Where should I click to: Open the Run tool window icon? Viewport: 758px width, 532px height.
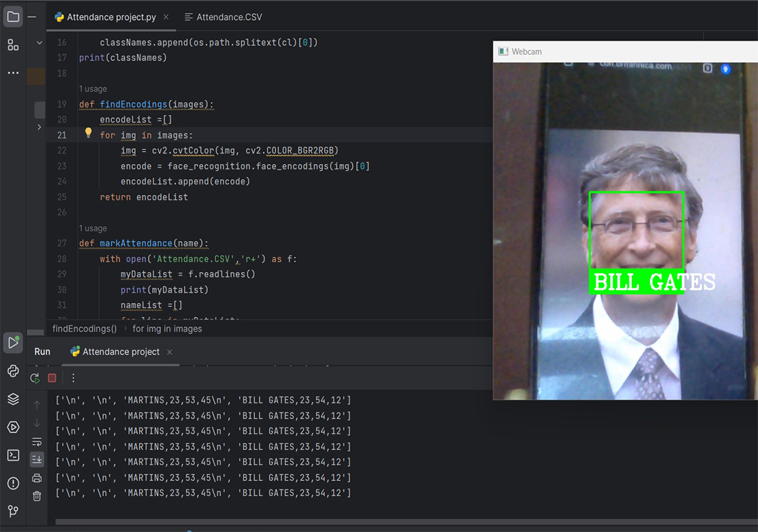13,343
